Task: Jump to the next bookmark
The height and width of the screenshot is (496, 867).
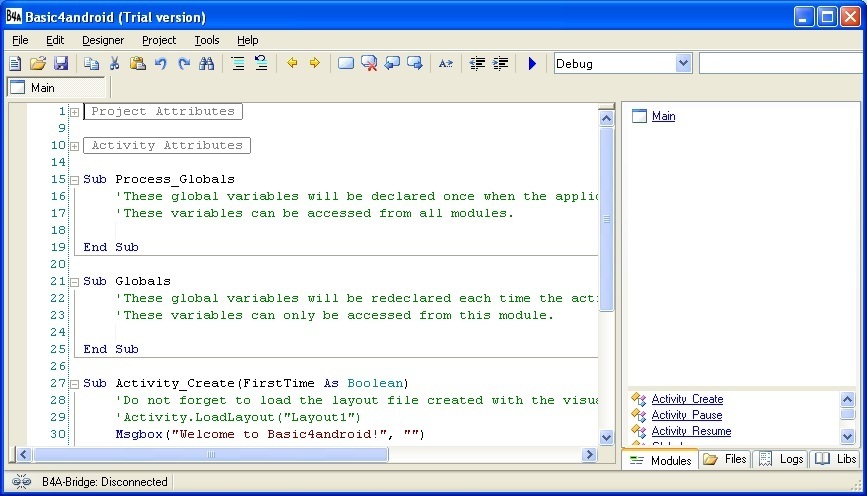Action: point(415,64)
